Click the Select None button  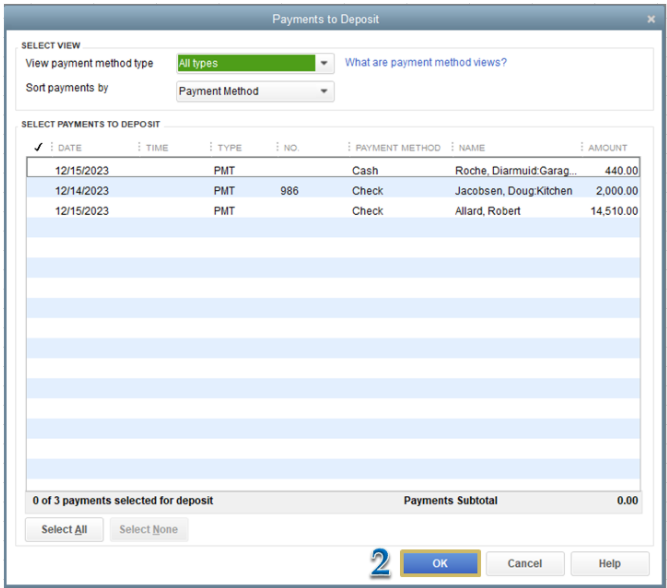click(148, 529)
